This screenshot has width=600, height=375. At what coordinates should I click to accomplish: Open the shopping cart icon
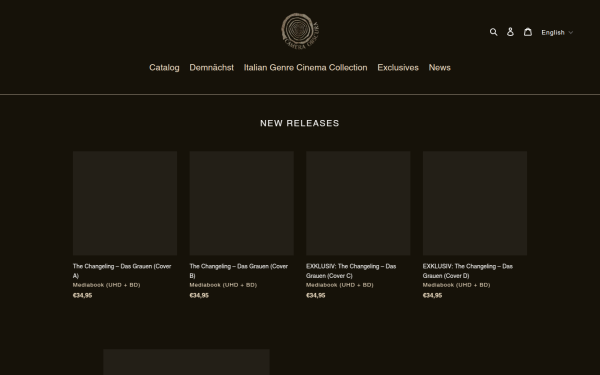coord(528,32)
